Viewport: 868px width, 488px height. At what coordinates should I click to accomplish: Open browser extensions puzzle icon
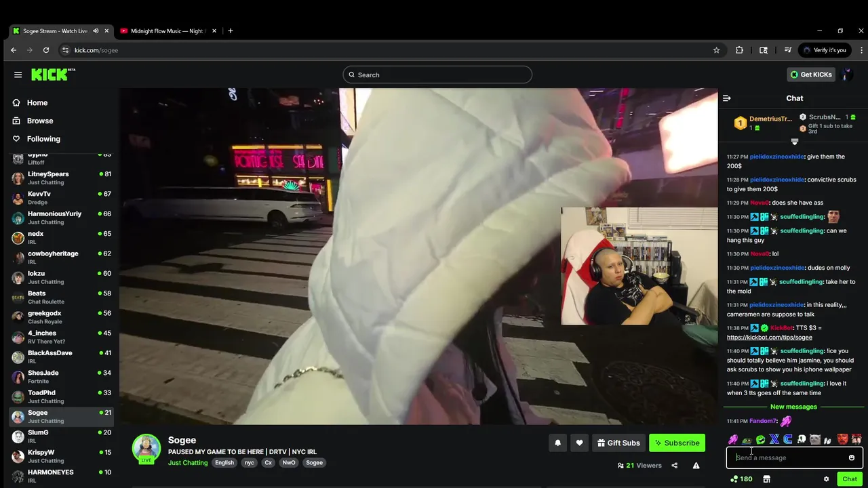tap(739, 50)
